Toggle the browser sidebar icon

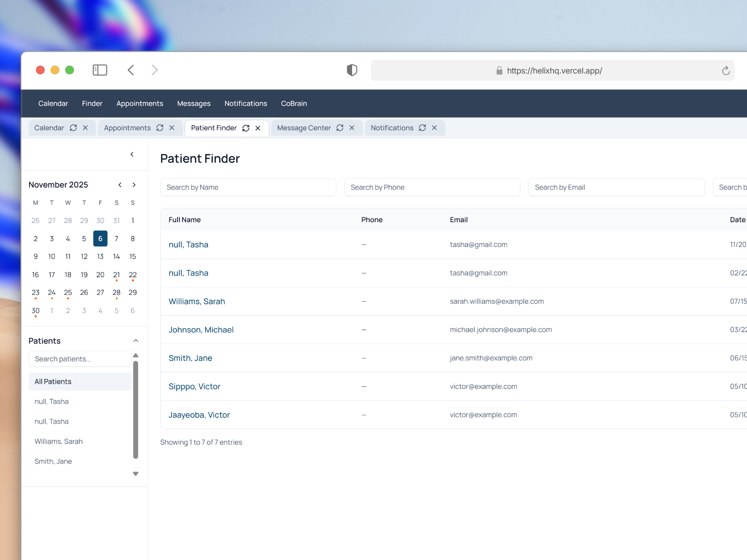click(x=100, y=70)
